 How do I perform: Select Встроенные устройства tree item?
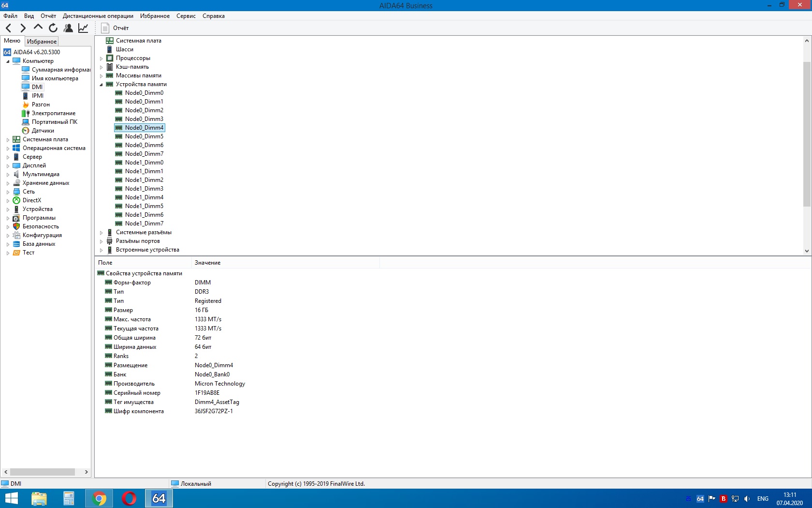point(147,250)
